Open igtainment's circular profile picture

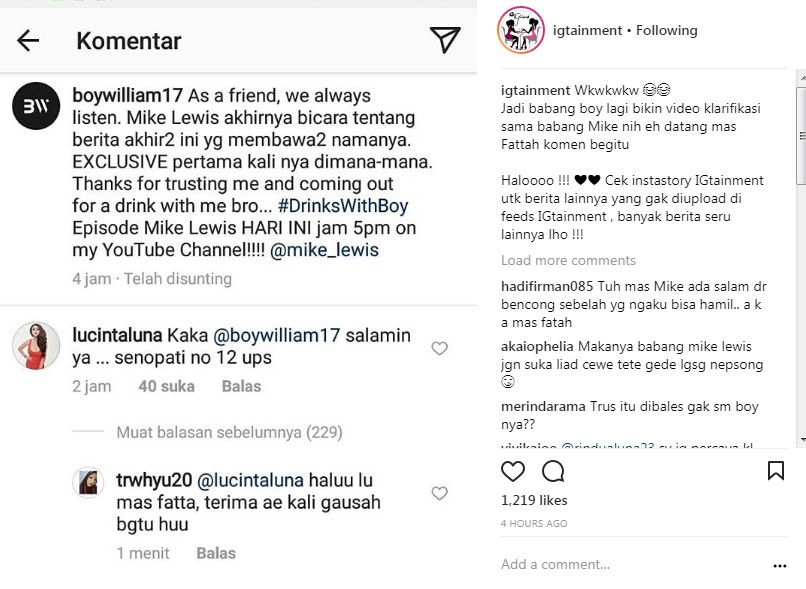[x=519, y=30]
